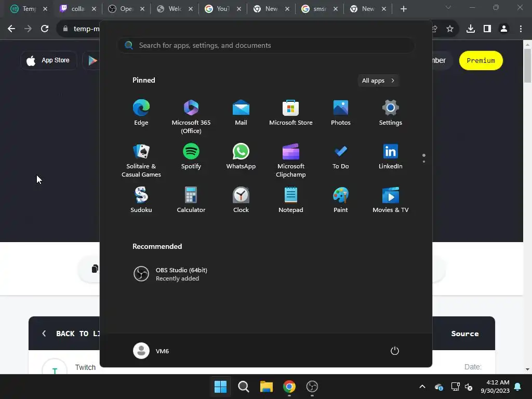Open Chrome tab search chevron

click(x=448, y=7)
